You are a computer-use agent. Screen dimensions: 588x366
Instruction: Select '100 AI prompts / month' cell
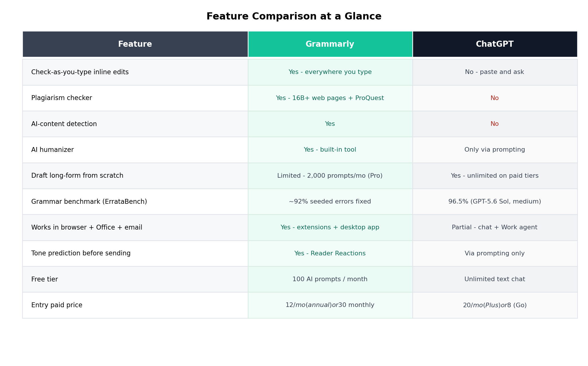[x=330, y=279]
